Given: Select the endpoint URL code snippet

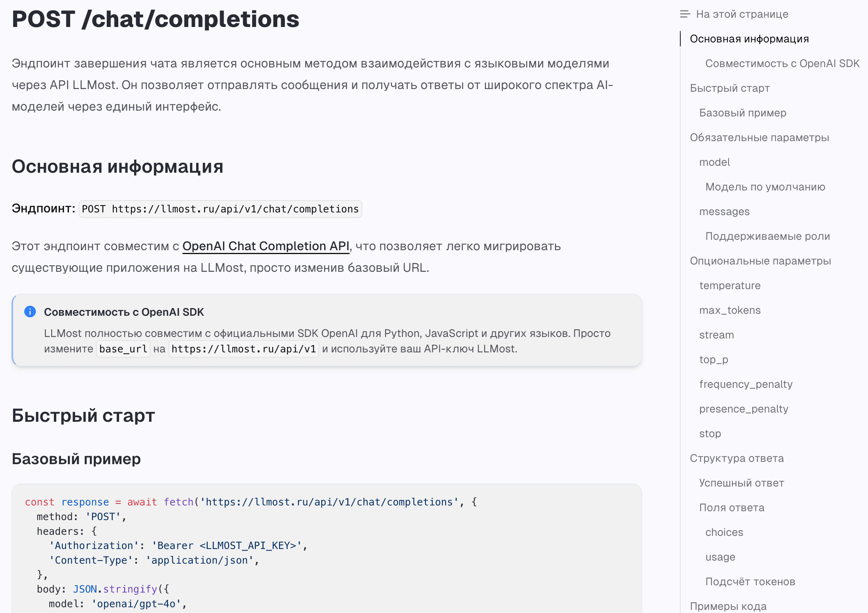Looking at the screenshot, I should pos(220,209).
